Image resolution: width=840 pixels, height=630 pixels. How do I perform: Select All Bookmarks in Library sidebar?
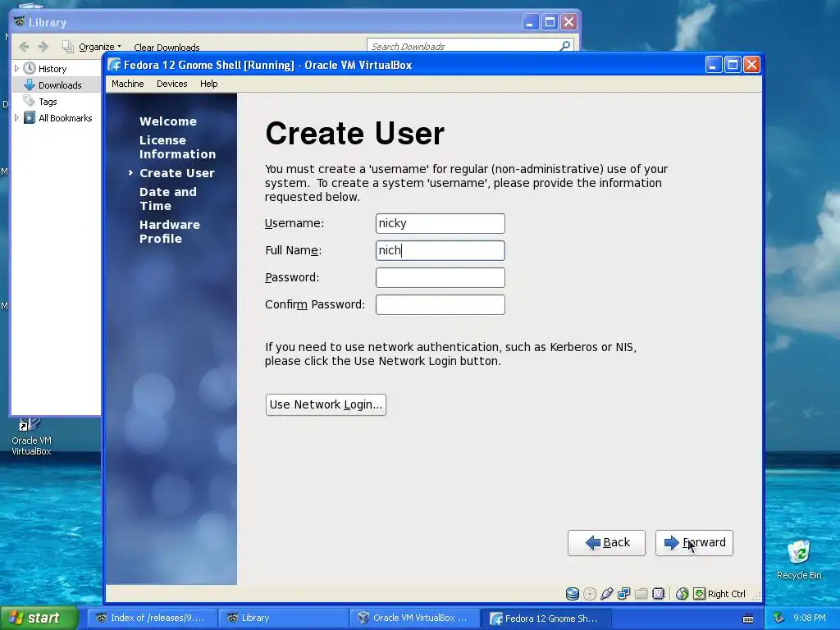[x=66, y=118]
